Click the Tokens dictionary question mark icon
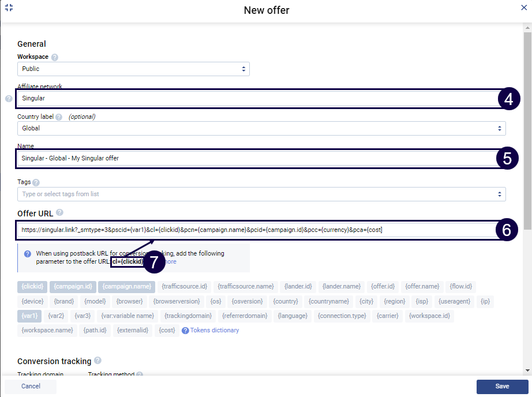Viewport: 532px width, 397px height. (x=185, y=331)
